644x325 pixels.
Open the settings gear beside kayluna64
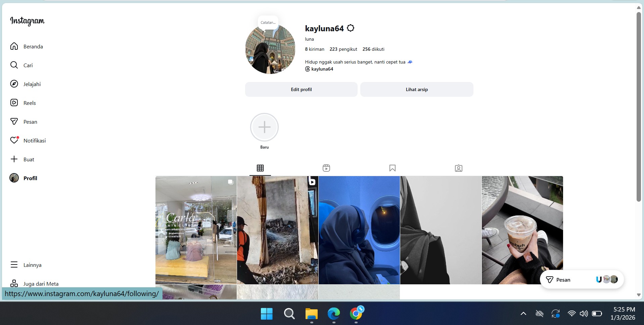point(351,28)
